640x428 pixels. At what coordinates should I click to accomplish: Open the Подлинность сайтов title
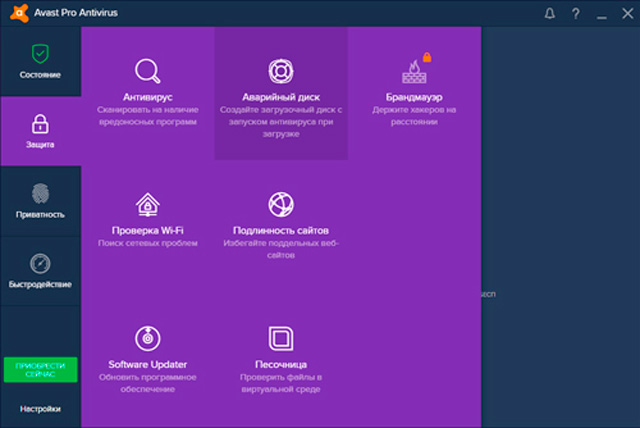281,231
